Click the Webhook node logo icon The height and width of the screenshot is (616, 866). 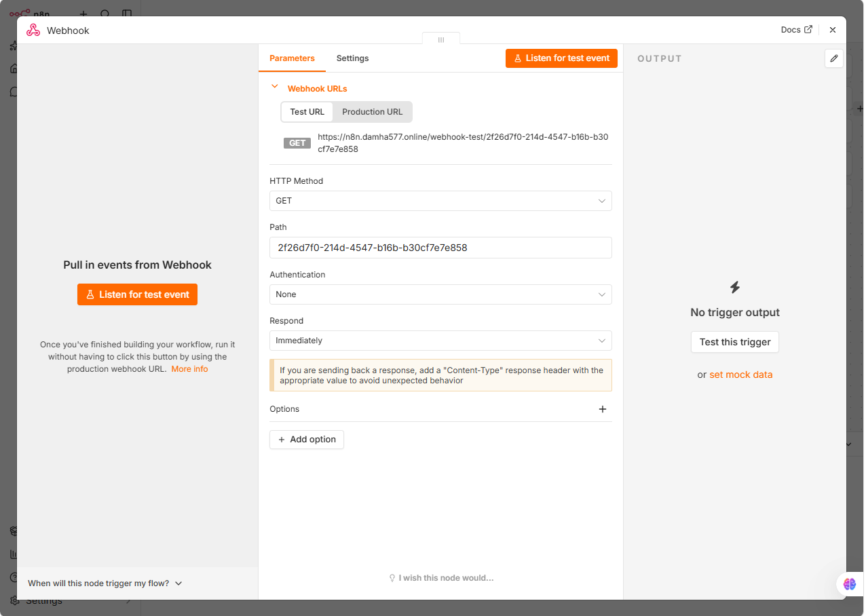tap(33, 30)
